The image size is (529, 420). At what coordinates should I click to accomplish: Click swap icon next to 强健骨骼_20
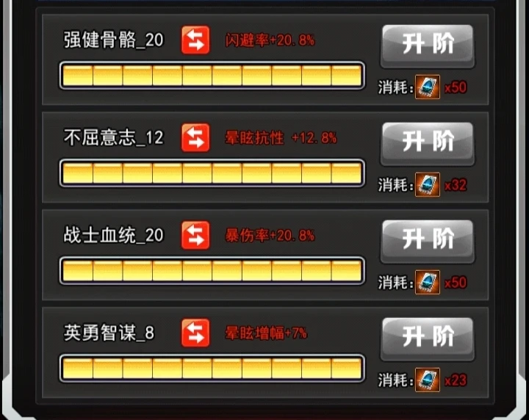click(195, 40)
